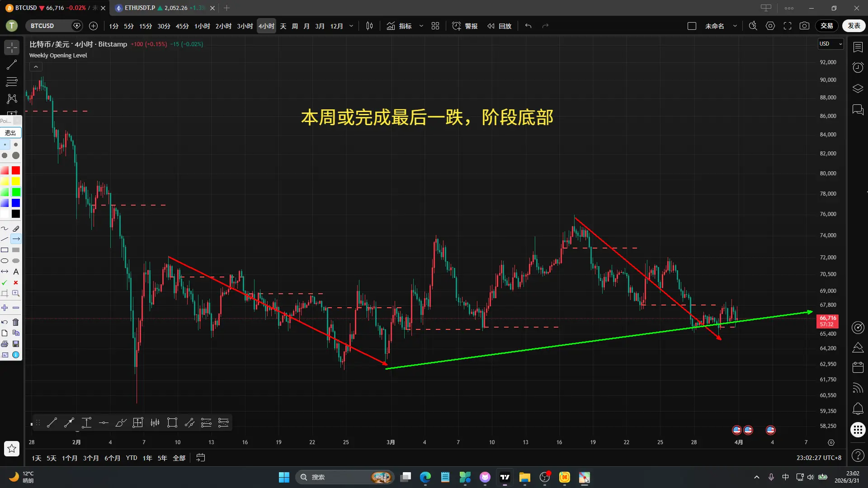Start bar replay (回放)

[499, 26]
